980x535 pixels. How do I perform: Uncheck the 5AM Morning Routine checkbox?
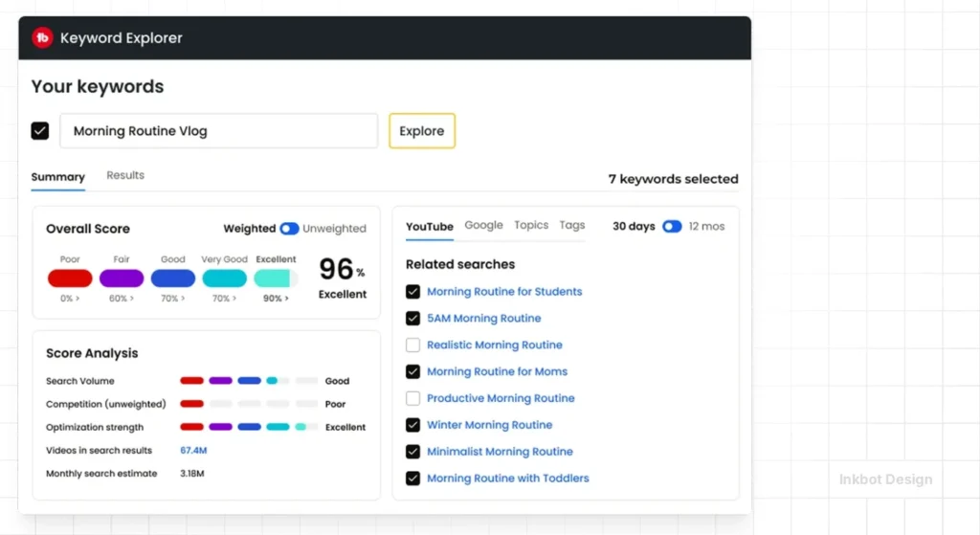tap(412, 318)
